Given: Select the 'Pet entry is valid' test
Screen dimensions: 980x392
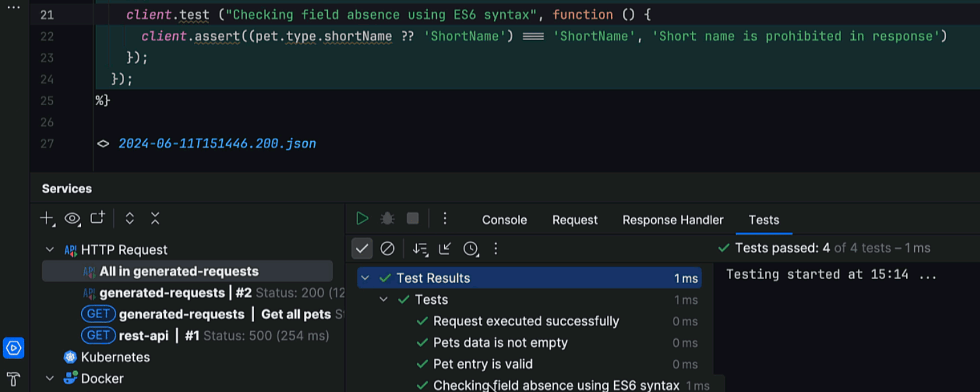Looking at the screenshot, I should point(483,365).
